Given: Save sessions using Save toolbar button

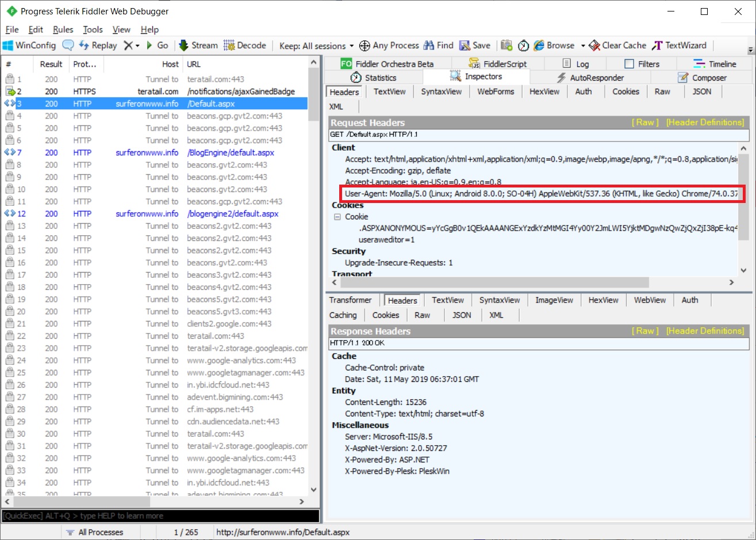Looking at the screenshot, I should pyautogui.click(x=475, y=45).
